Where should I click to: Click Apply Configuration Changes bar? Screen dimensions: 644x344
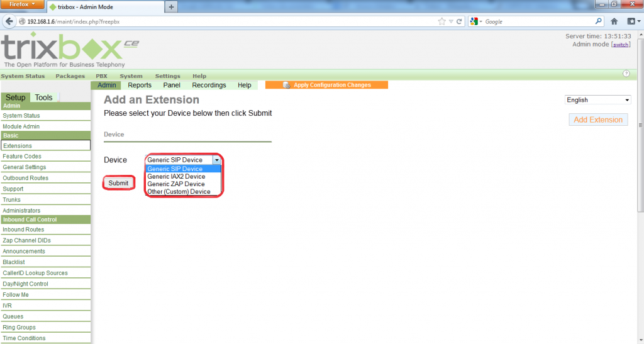tap(326, 85)
